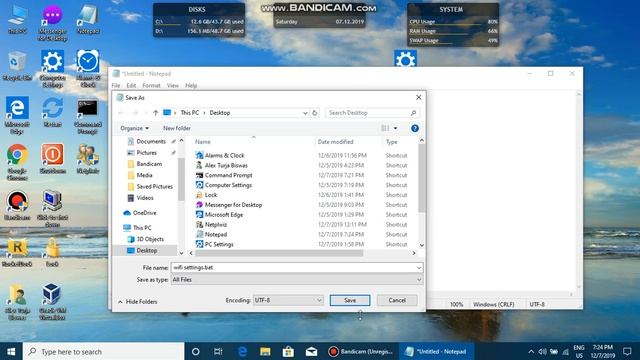The image size is (640, 360).
Task: Click the file list vertical scrollbar
Action: pos(422,179)
